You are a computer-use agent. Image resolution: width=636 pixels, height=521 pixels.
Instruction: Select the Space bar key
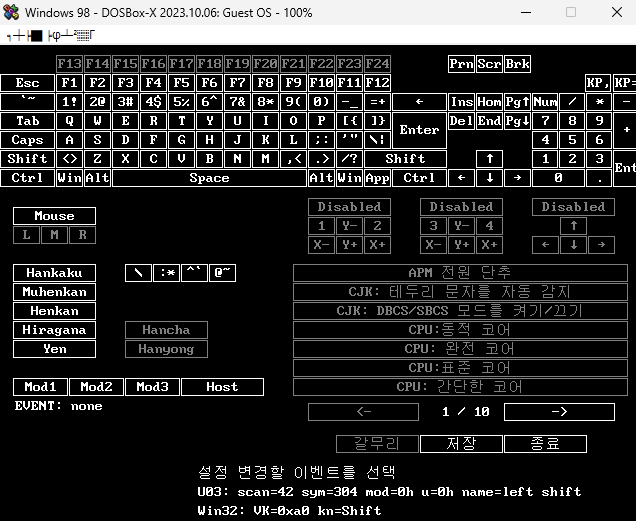[x=209, y=178]
